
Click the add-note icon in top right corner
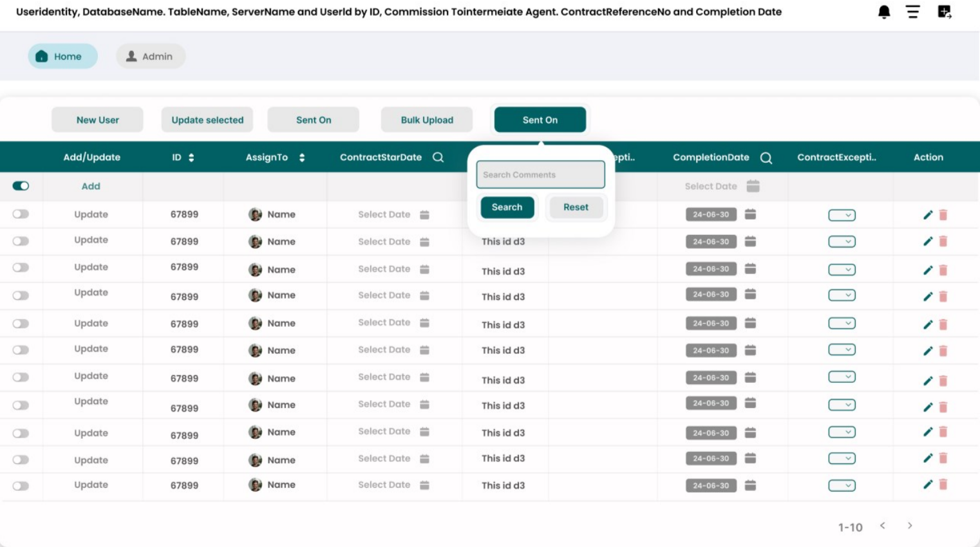coord(944,12)
